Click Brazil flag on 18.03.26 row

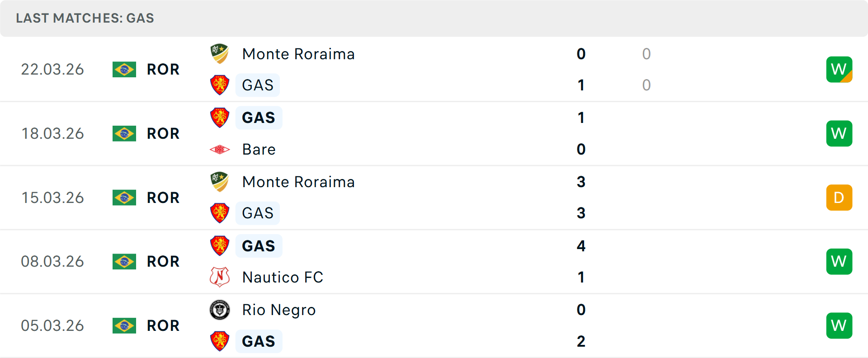click(x=124, y=133)
